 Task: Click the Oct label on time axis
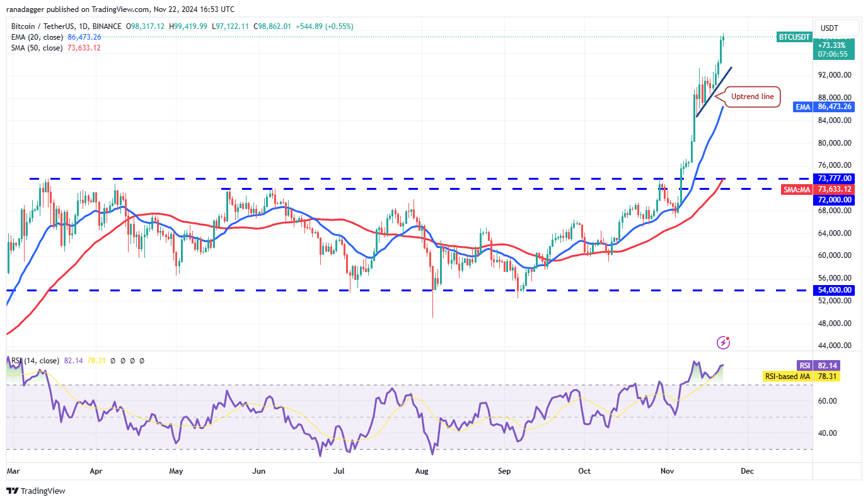(584, 470)
